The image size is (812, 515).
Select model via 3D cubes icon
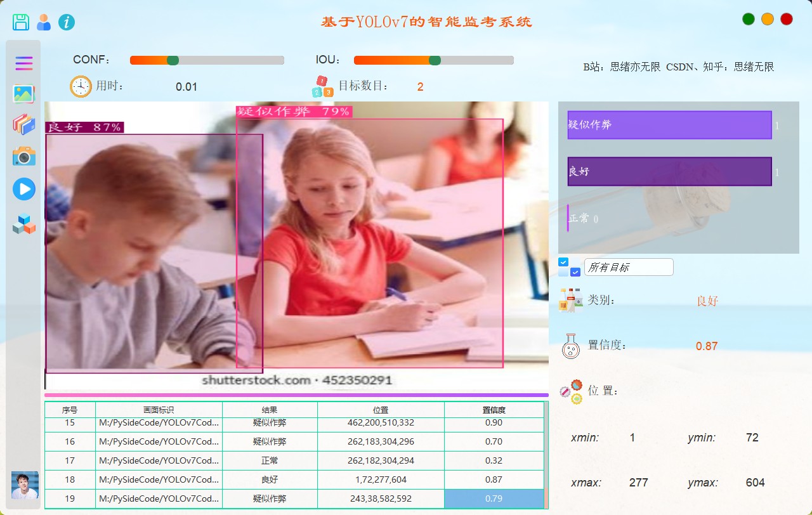[x=24, y=225]
